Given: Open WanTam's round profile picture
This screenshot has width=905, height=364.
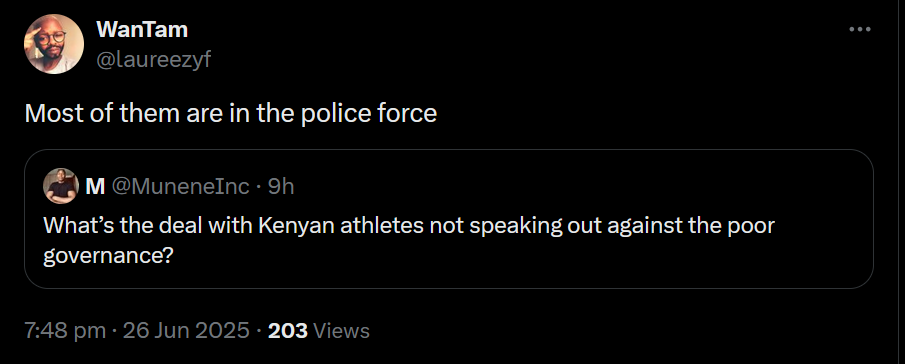Looking at the screenshot, I should (x=54, y=44).
